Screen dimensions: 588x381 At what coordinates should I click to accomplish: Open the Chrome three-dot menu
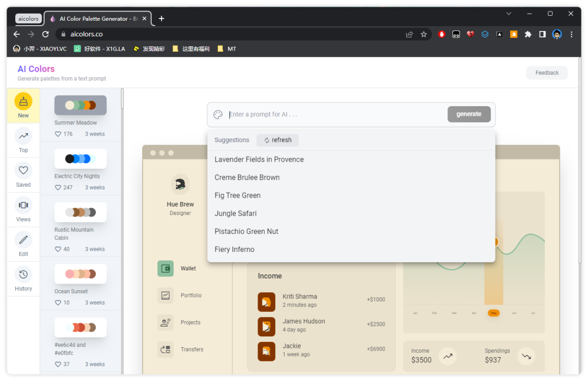pyautogui.click(x=572, y=34)
